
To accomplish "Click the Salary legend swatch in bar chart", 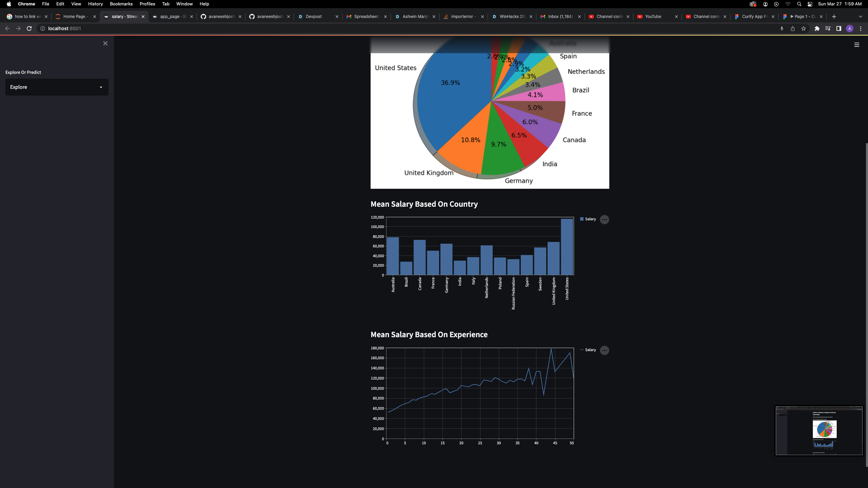I will [x=582, y=219].
